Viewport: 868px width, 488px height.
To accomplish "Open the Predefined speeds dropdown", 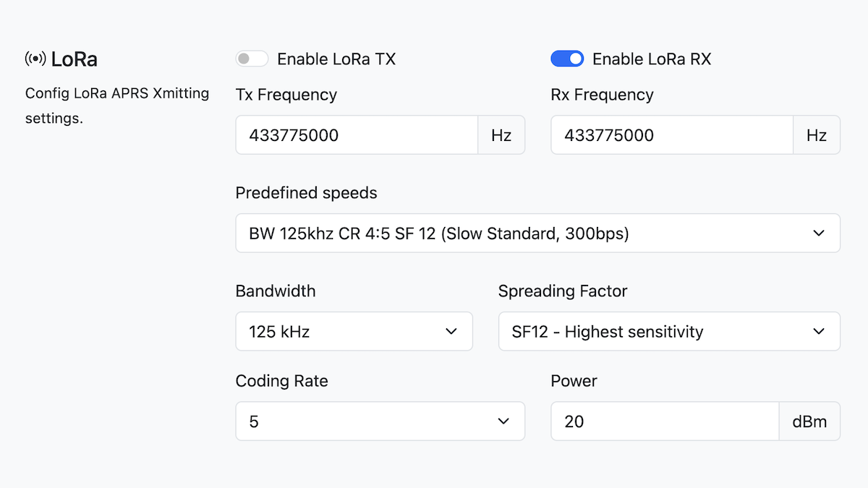I will 537,233.
